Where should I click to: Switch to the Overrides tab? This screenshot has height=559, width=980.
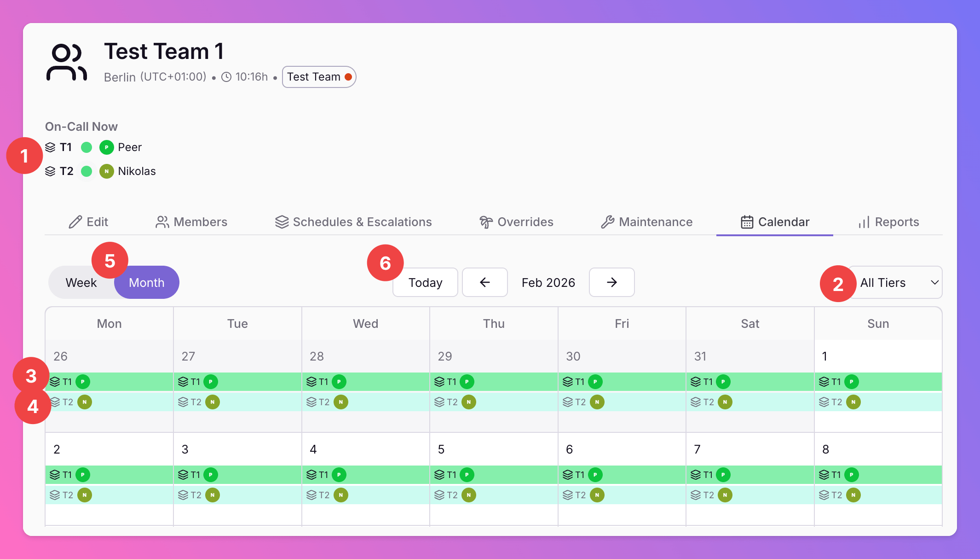[516, 222]
